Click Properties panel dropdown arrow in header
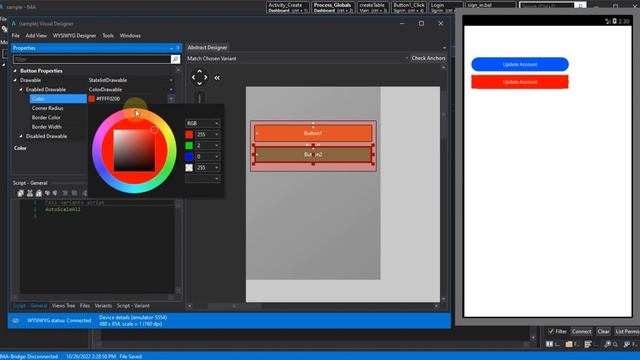 pyautogui.click(x=171, y=48)
